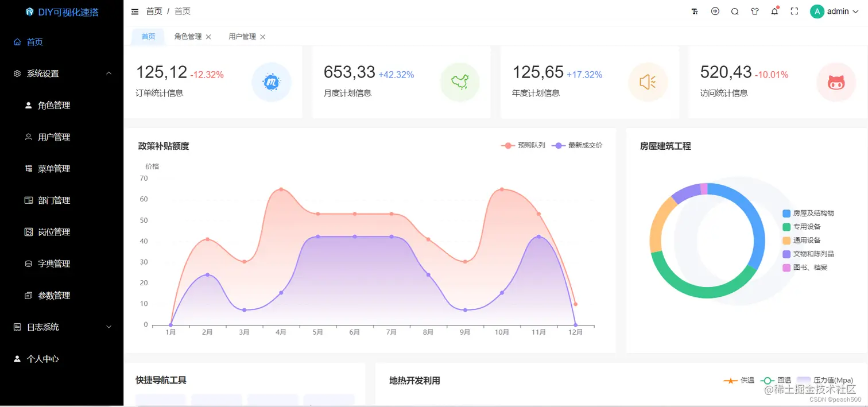Switch to the 角色管理 tab
This screenshot has width=868, height=407.
point(188,36)
